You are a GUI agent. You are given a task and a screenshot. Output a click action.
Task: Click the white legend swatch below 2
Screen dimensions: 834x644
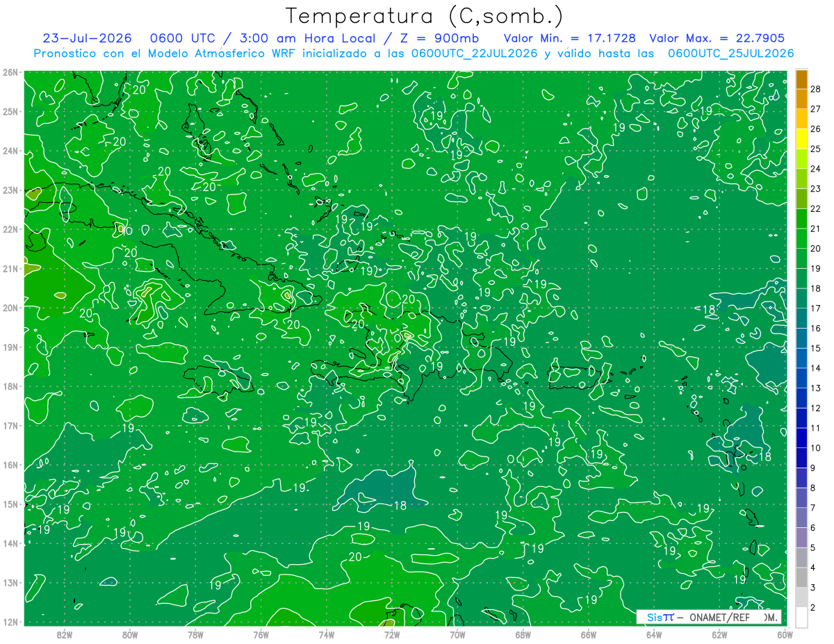click(x=801, y=617)
